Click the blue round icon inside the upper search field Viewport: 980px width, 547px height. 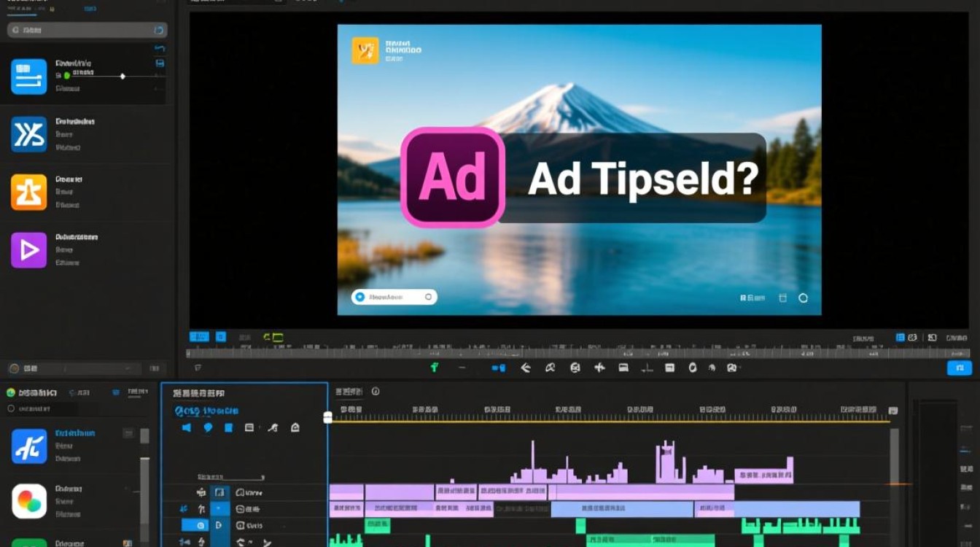pos(158,30)
